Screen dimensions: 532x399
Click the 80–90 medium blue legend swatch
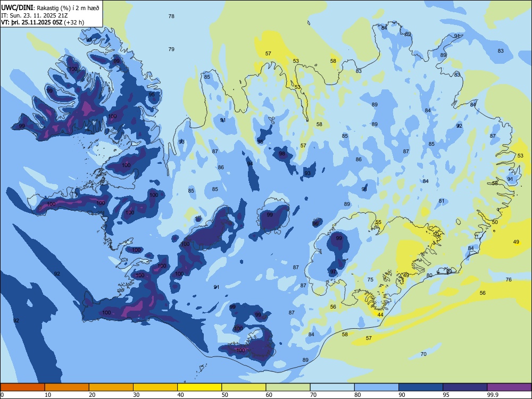click(377, 387)
